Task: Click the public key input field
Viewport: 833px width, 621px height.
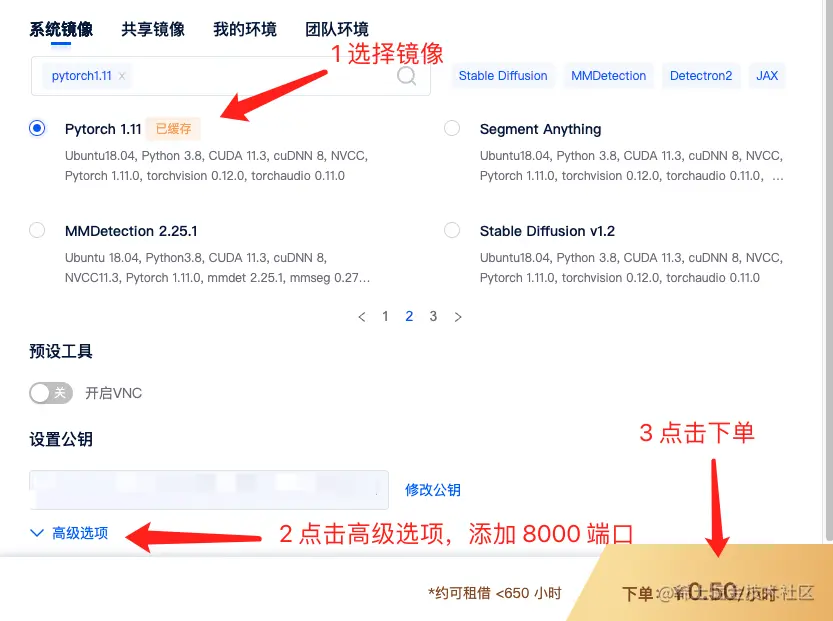Action: tap(209, 490)
